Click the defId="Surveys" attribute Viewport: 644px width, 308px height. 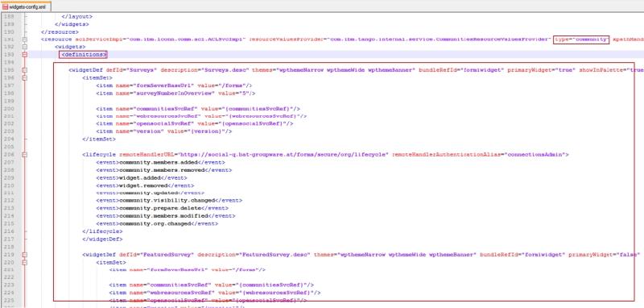click(131, 70)
